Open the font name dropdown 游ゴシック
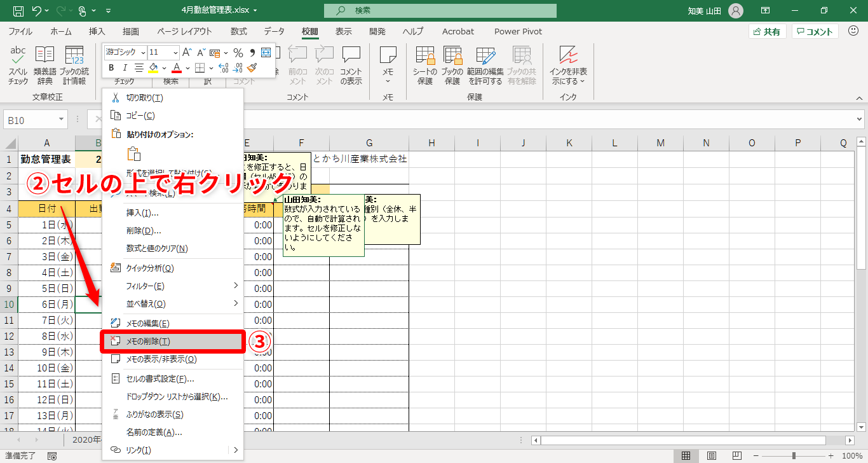The width and height of the screenshot is (868, 463). coord(143,52)
